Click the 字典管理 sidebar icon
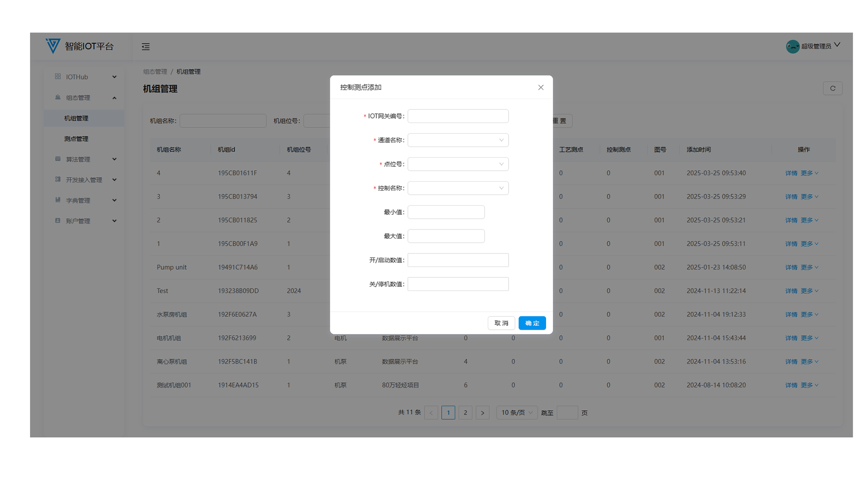Viewport: 868px width, 488px height. click(58, 200)
